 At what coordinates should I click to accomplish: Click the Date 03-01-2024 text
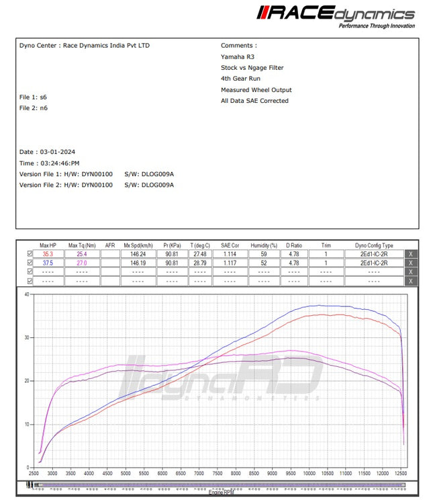(47, 152)
